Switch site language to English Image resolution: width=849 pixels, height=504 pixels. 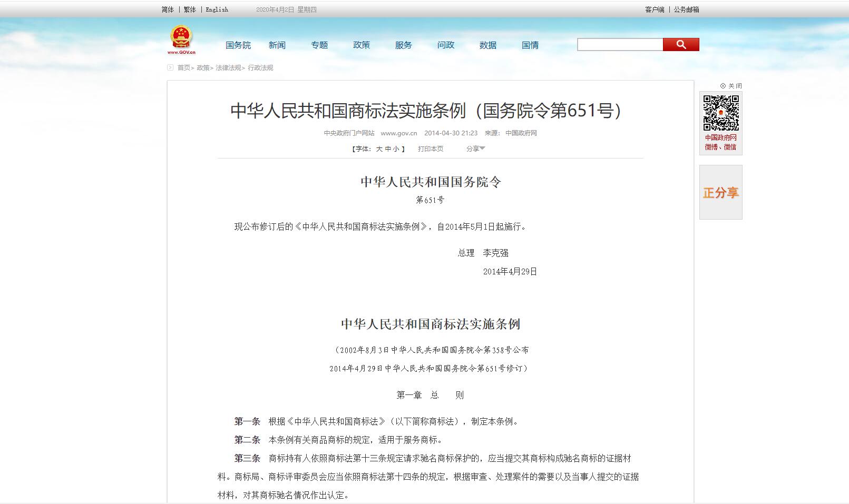click(216, 9)
